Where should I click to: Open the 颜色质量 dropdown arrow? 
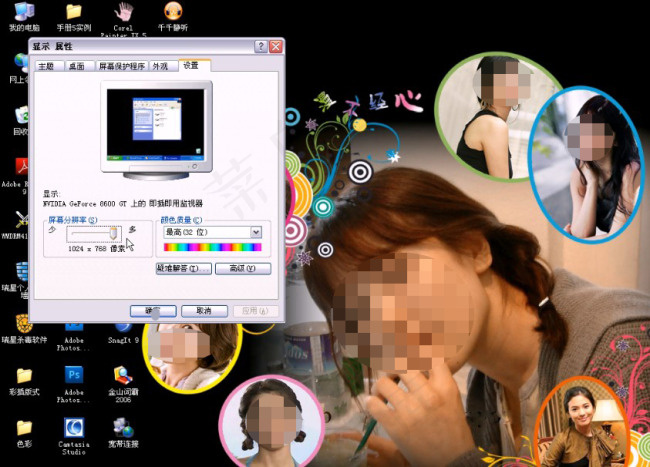tap(256, 232)
